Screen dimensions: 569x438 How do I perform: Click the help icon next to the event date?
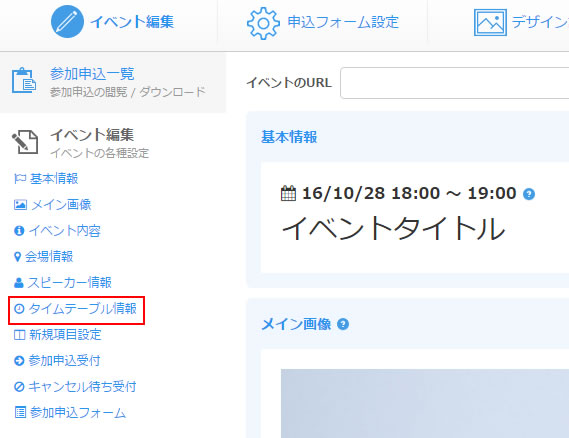pyautogui.click(x=529, y=194)
